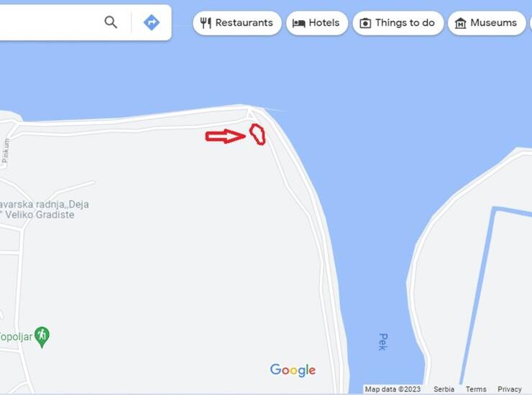Open the Privacy link
The width and height of the screenshot is (532, 395).
[x=509, y=389]
